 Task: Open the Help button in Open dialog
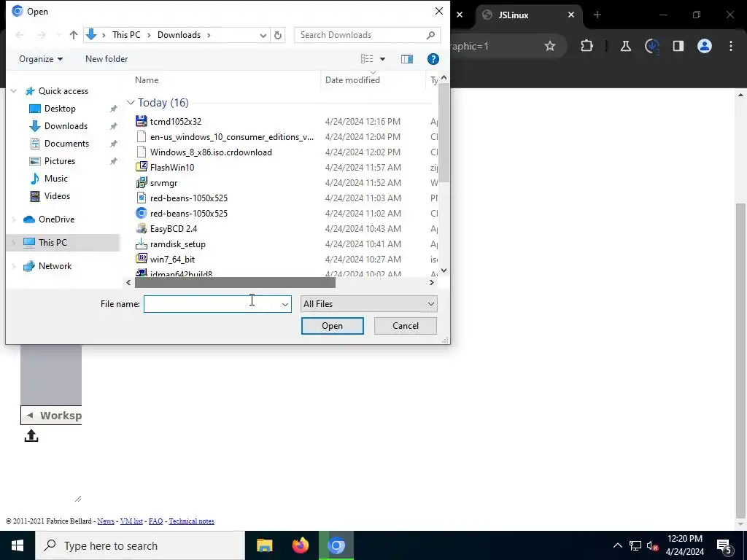tap(433, 59)
